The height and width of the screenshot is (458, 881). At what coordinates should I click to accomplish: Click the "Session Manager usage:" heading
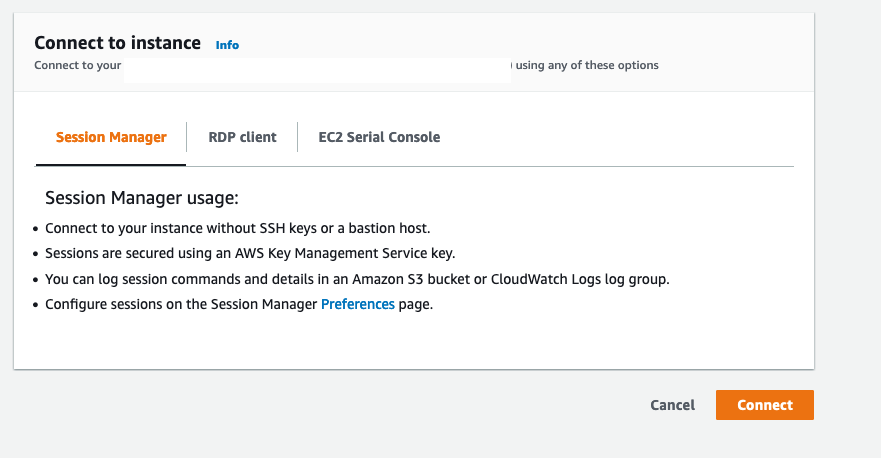(x=142, y=198)
